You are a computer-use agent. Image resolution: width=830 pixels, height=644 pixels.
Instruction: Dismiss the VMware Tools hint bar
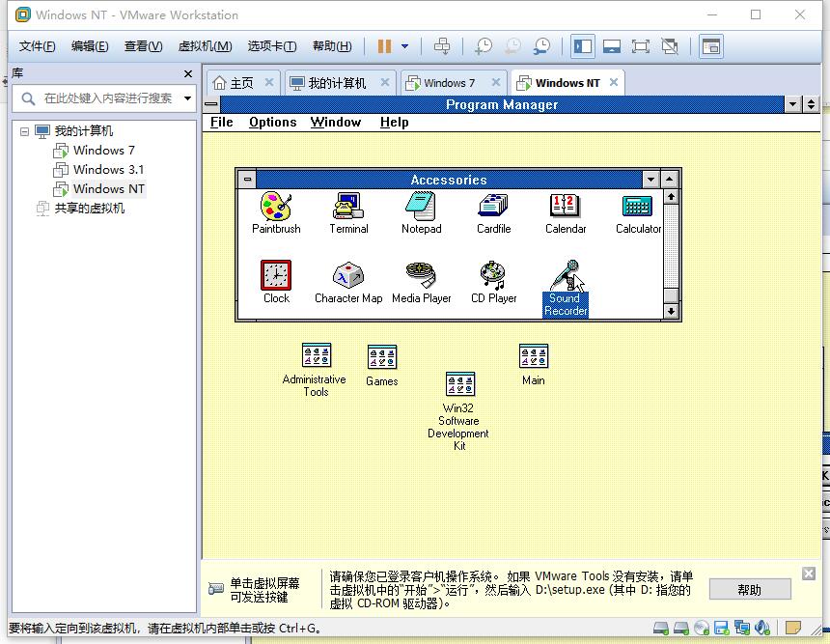809,574
